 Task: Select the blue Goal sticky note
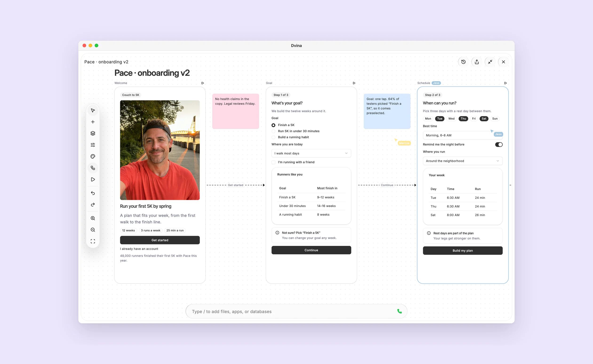(387, 111)
